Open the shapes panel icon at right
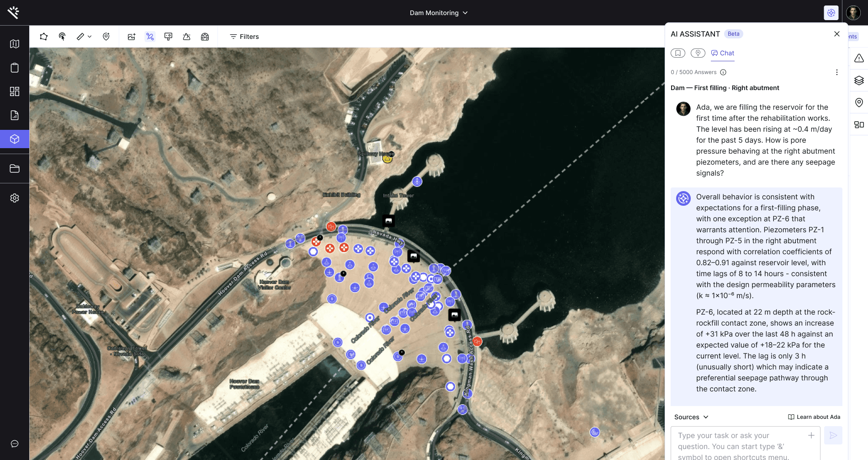 (859, 124)
